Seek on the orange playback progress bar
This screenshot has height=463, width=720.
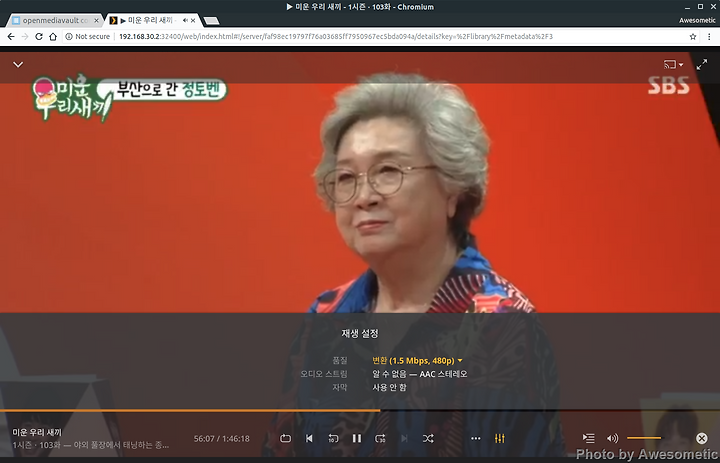coord(360,410)
